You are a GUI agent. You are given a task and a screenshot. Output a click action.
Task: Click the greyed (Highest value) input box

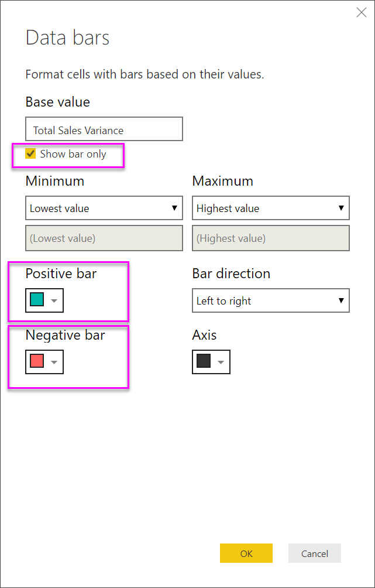point(271,238)
